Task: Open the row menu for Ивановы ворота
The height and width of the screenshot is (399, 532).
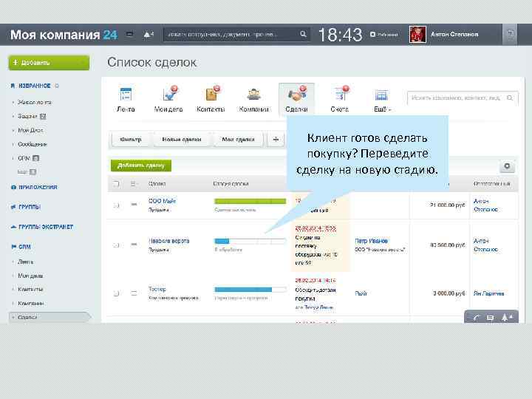Action: point(134,245)
